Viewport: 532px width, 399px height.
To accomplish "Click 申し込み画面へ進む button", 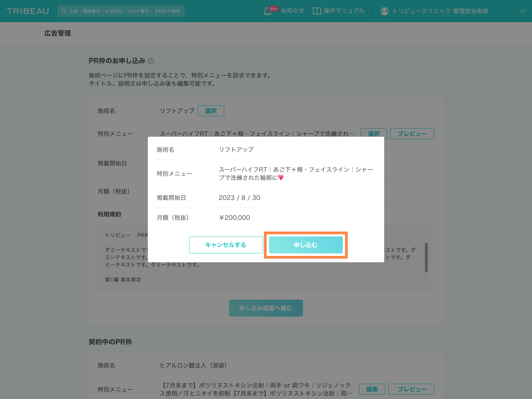I will [266, 308].
